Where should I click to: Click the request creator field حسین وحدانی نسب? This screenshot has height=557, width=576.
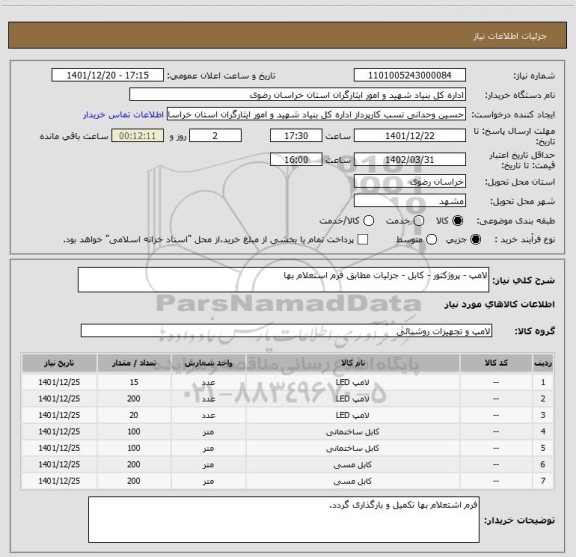coord(316,114)
